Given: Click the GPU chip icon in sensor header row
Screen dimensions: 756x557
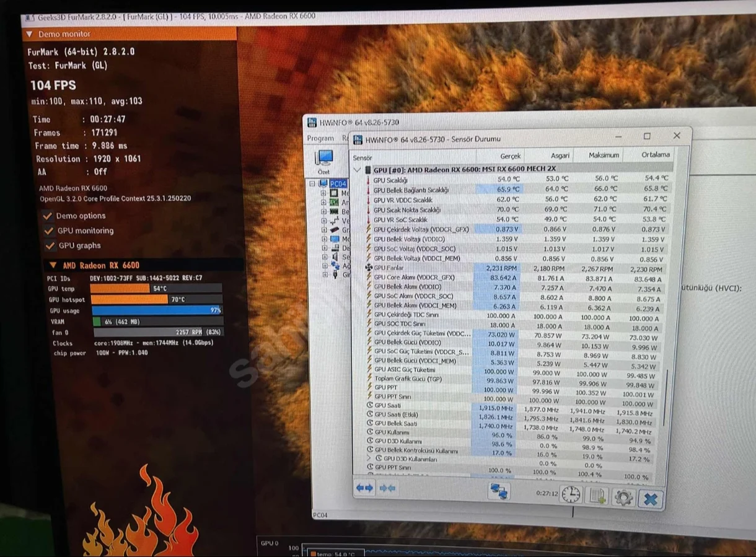Looking at the screenshot, I should click(368, 169).
